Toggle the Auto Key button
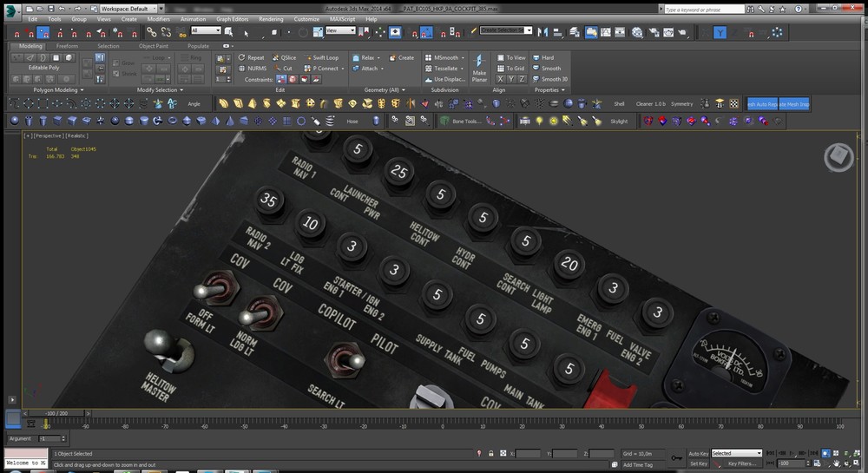The height and width of the screenshot is (473, 868). 698,453
